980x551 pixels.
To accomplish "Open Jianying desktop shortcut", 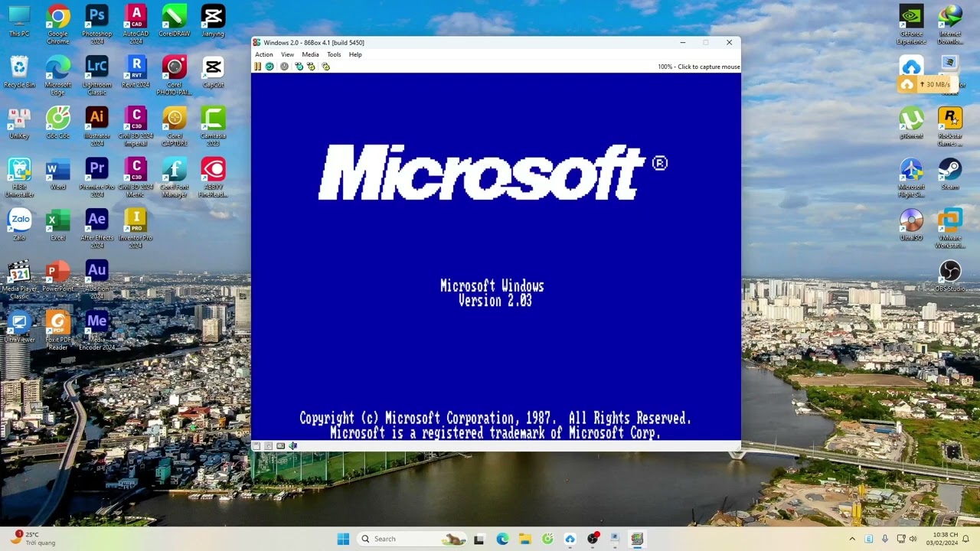I will 213,21.
